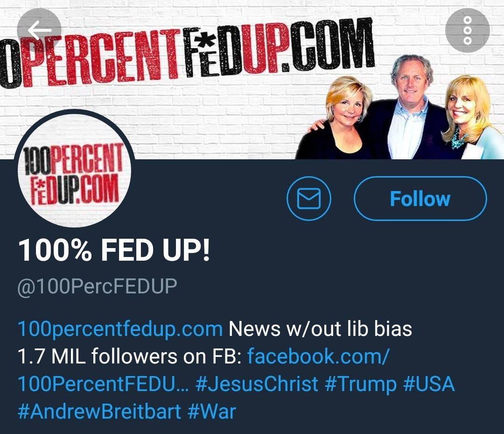
Task: Open 100percentfedup.com website link
Action: [120, 329]
